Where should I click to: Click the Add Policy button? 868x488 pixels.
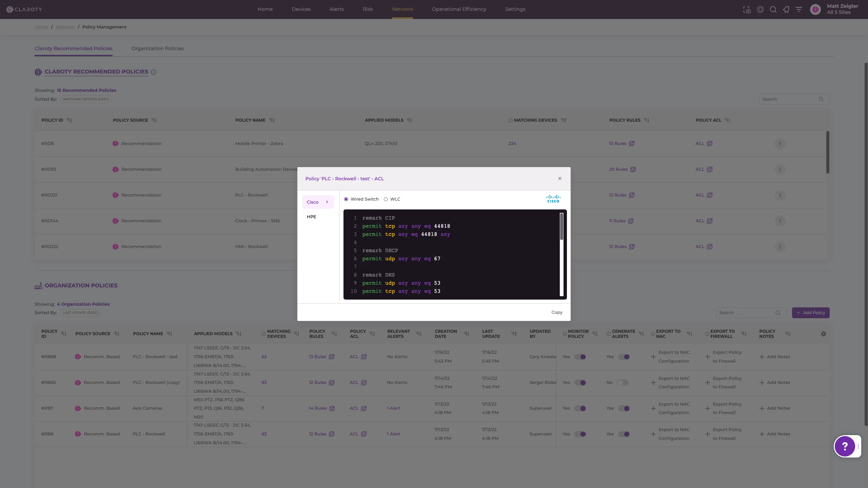click(x=810, y=313)
